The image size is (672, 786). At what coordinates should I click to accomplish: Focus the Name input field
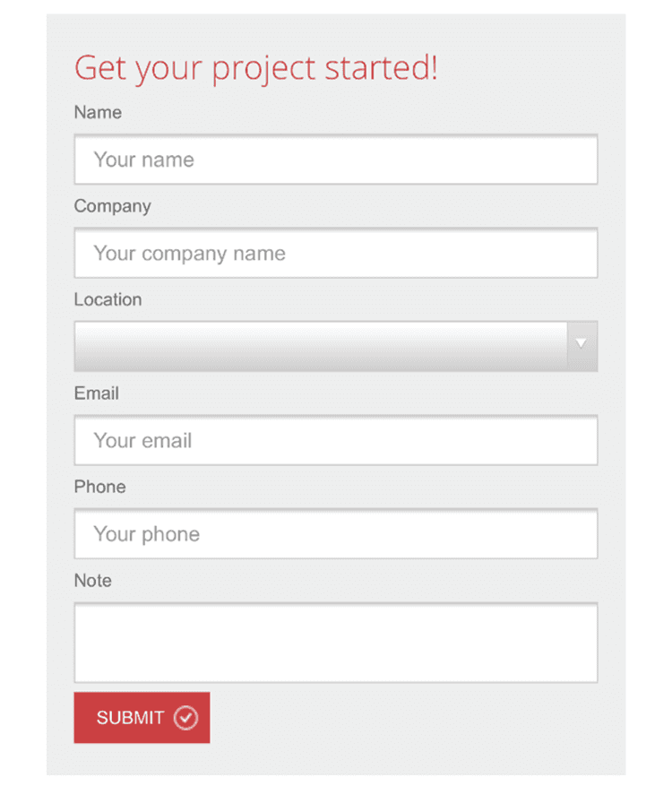(335, 160)
